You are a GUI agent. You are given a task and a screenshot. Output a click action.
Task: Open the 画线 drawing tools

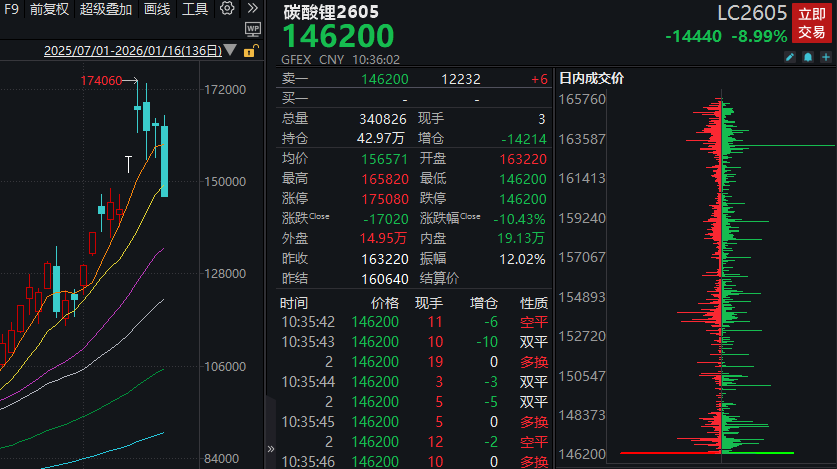157,9
